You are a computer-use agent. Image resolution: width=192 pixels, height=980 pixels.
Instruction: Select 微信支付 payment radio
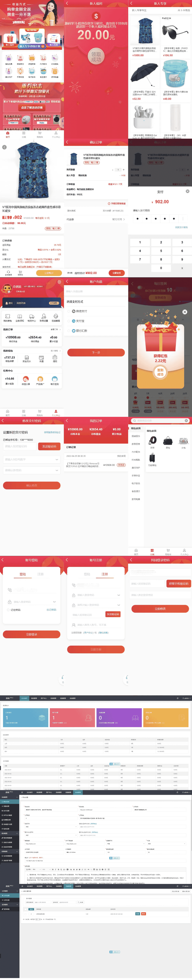tap(69, 311)
